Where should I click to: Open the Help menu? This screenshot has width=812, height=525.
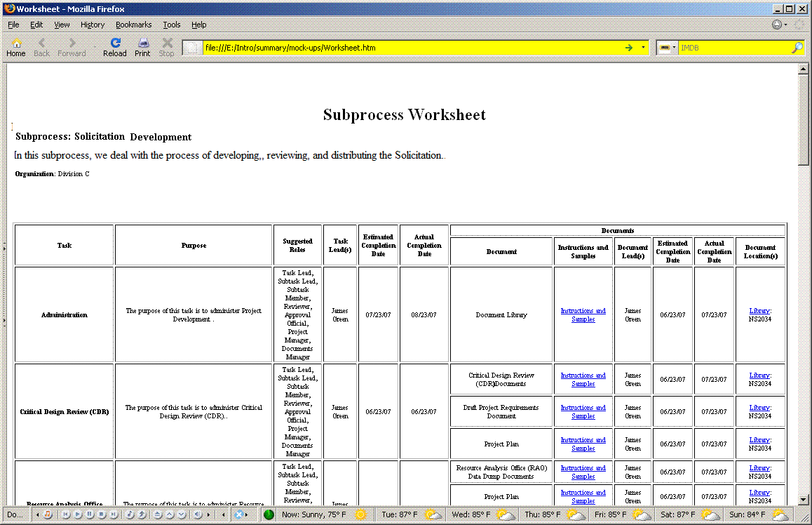[199, 25]
